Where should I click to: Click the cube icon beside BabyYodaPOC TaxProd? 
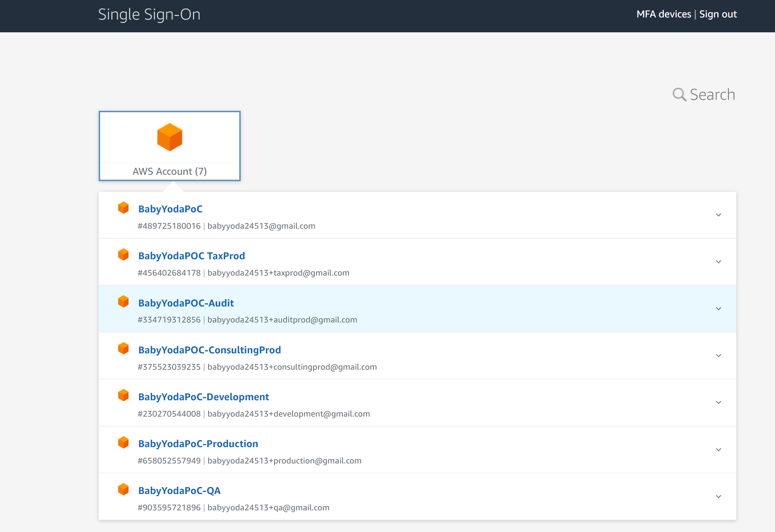pyautogui.click(x=123, y=255)
